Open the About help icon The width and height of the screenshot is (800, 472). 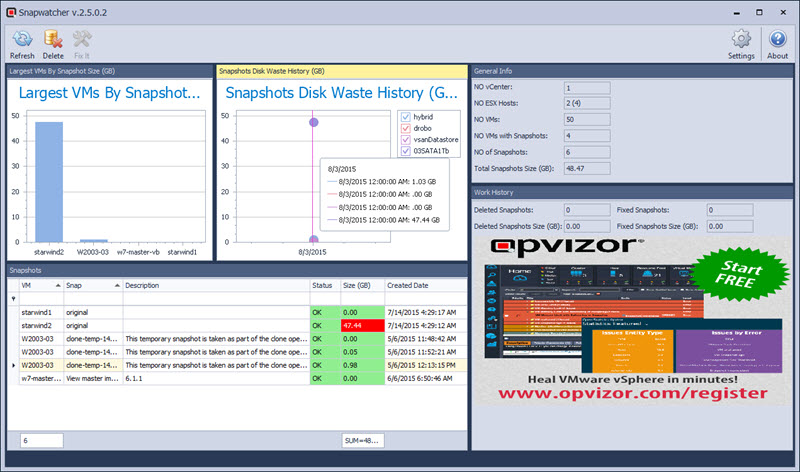click(x=778, y=39)
